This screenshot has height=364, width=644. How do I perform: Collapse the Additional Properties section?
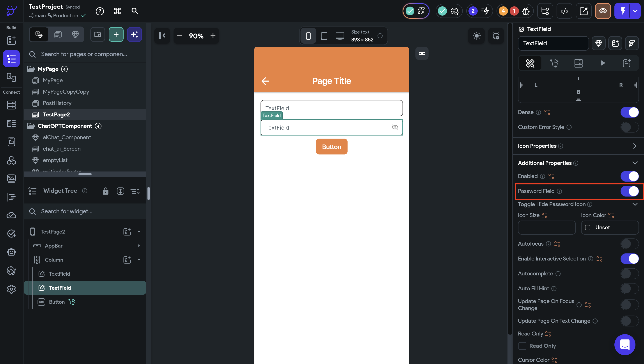coord(635,163)
